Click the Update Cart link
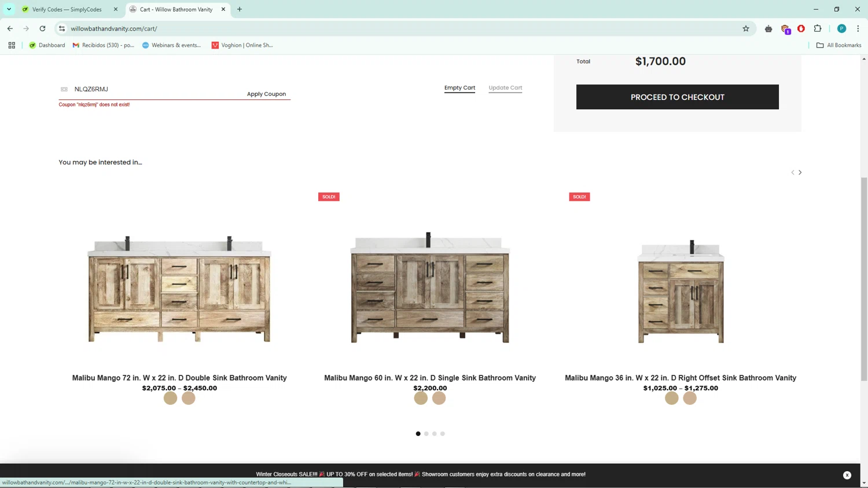The image size is (868, 488). click(x=505, y=88)
